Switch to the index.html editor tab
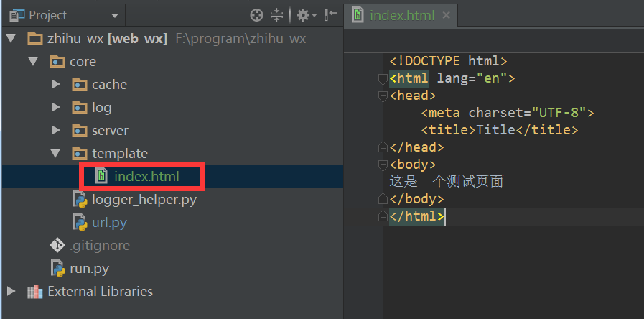This screenshot has height=319, width=644. (x=401, y=16)
